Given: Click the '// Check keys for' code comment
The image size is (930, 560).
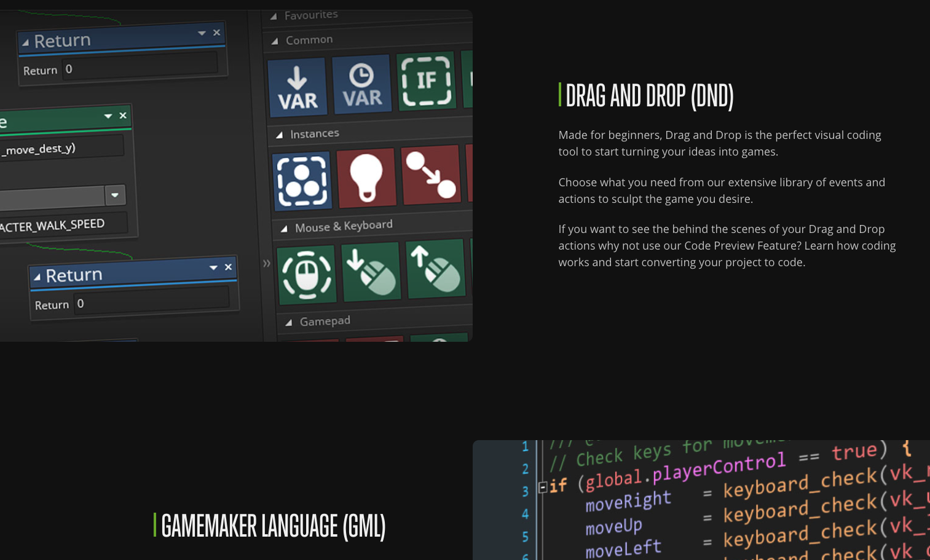Looking at the screenshot, I should point(631,454).
